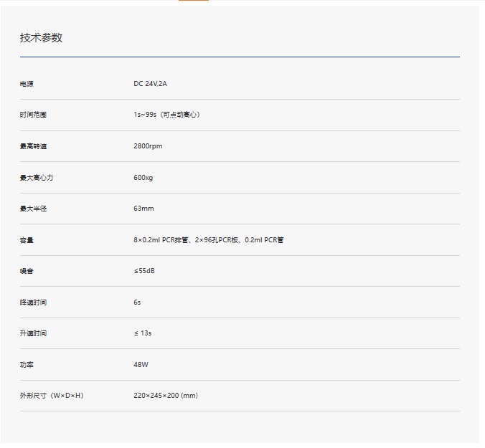
Task: Select the 外形尺寸（W×D×H）label
Action: [52, 396]
